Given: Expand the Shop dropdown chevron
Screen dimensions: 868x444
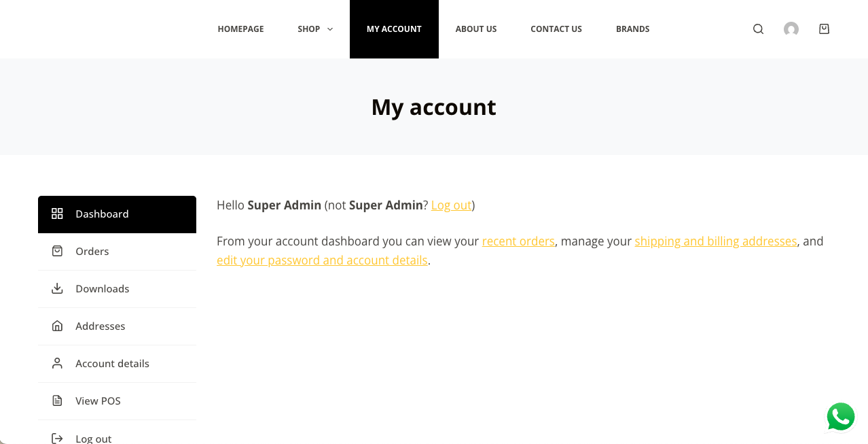Looking at the screenshot, I should coord(330,29).
